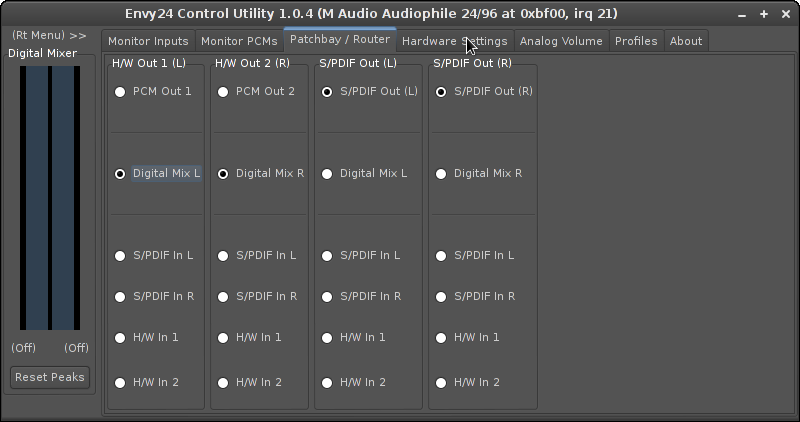800x422 pixels.
Task: Select H/W In 2 for S/PDIF Out (R)
Action: click(x=441, y=383)
